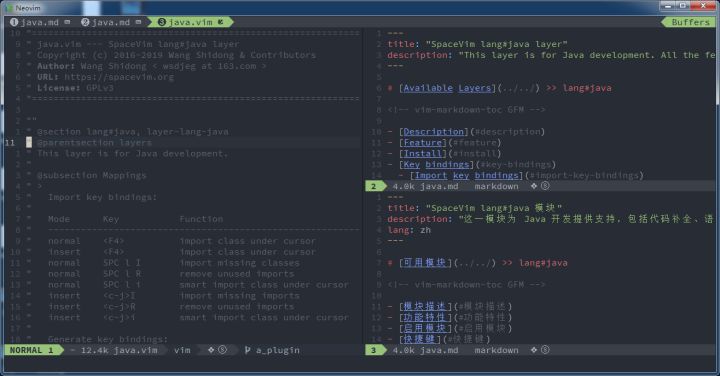Click the git branch icon next to a_plugin

[248, 350]
